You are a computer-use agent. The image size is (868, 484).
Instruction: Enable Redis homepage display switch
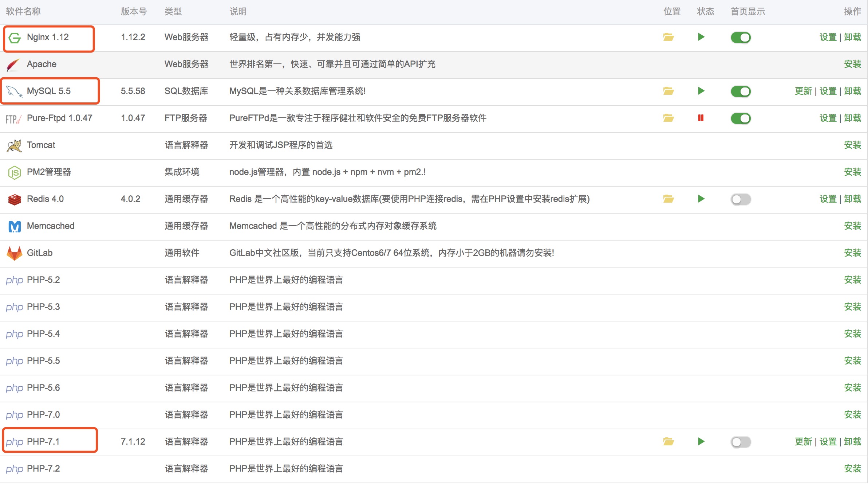click(x=741, y=199)
